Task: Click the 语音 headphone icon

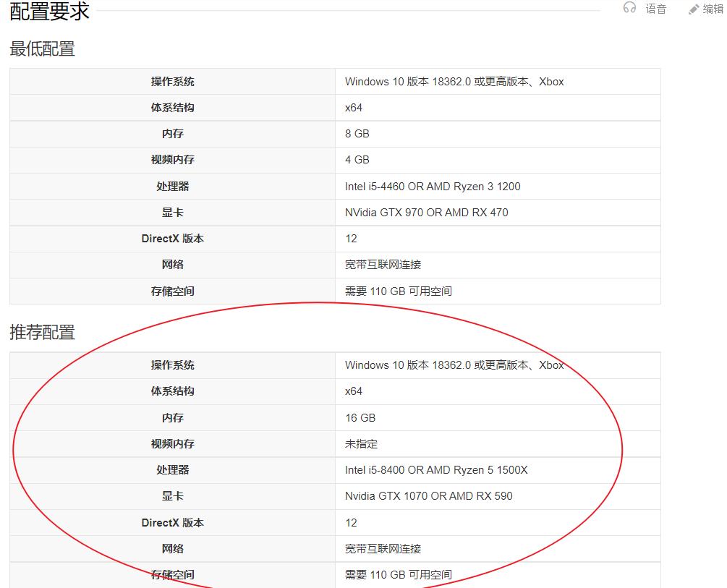Action: point(629,8)
